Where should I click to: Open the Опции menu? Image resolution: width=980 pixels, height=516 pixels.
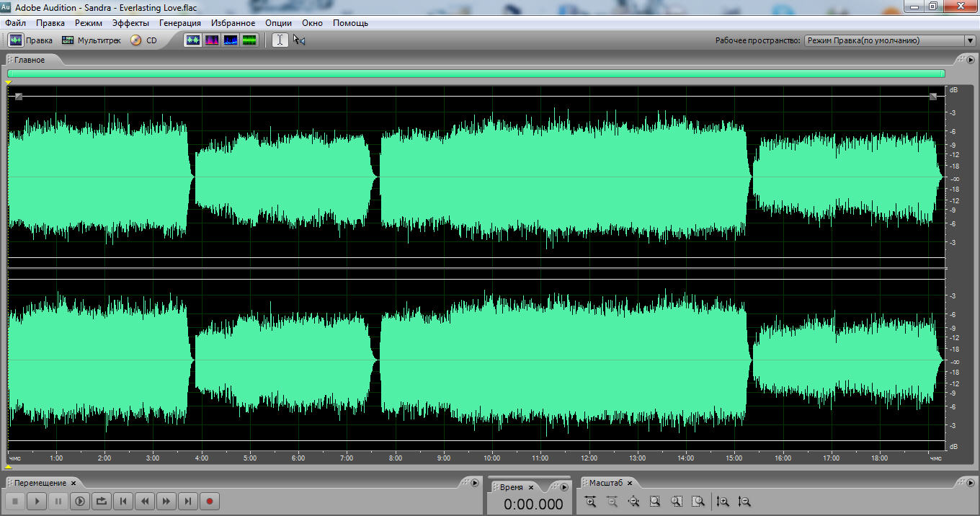click(278, 23)
